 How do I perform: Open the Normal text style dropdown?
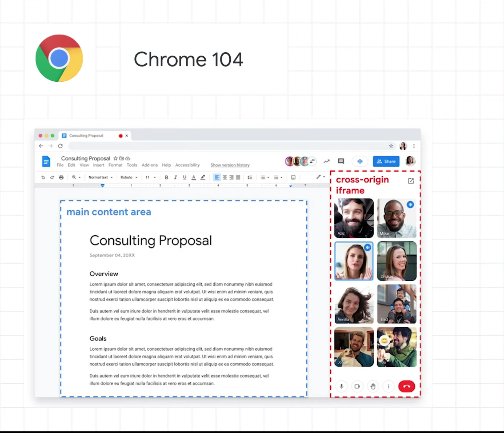click(x=101, y=177)
